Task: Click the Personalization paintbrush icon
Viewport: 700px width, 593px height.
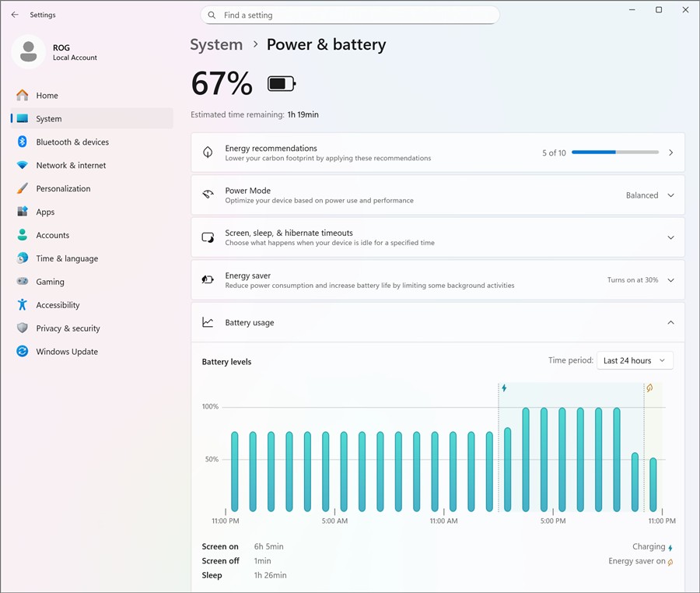Action: (23, 188)
